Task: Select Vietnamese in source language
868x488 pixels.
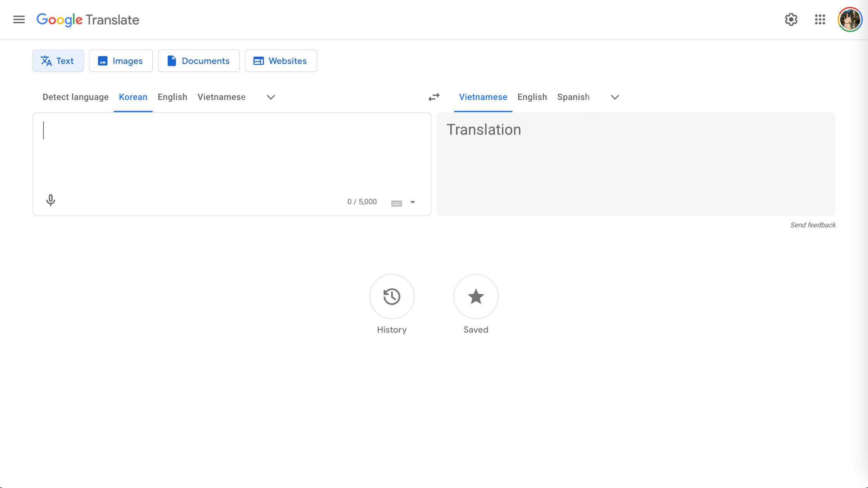Action: [x=221, y=96]
